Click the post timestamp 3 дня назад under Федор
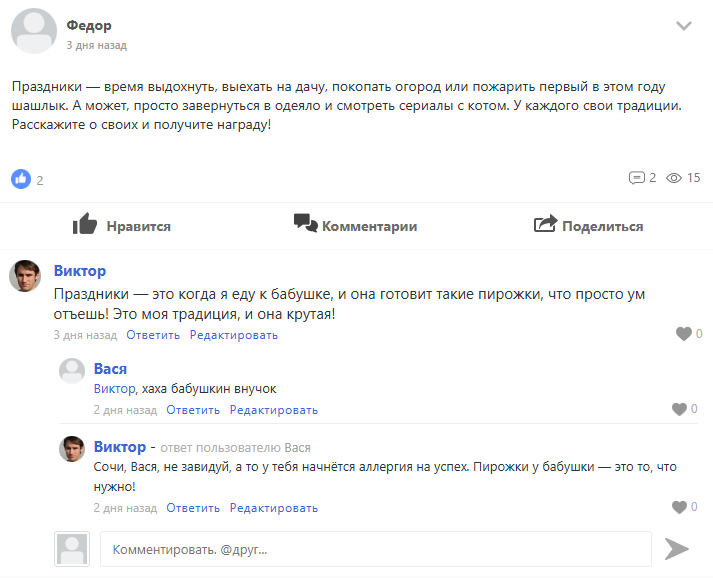 [x=96, y=45]
